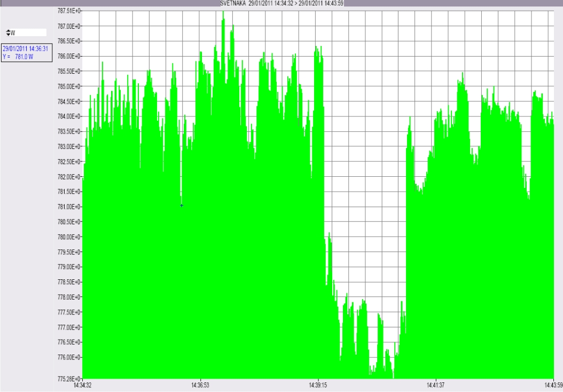
Task: Select the 14:41:37 time label on the x-axis
Action: tap(436, 385)
